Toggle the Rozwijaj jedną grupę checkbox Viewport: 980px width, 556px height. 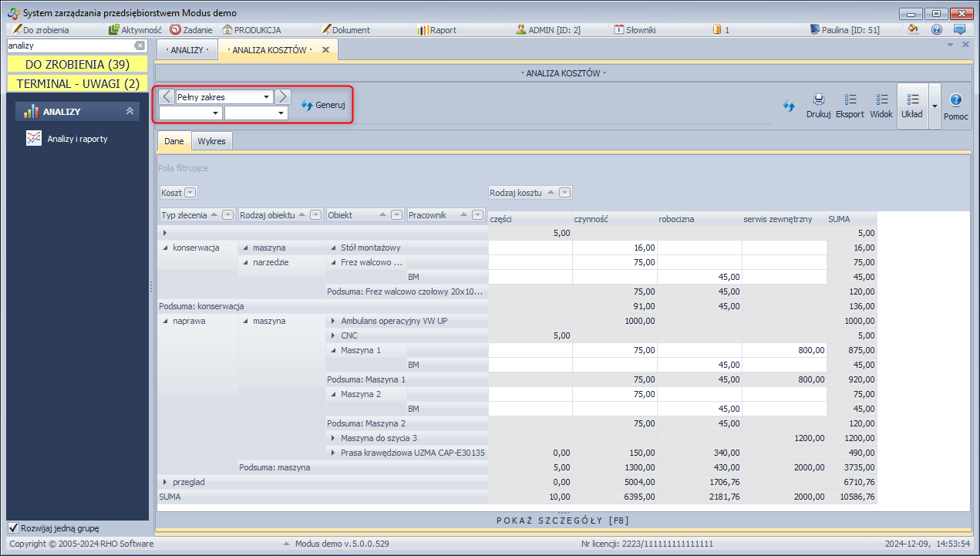(13, 528)
